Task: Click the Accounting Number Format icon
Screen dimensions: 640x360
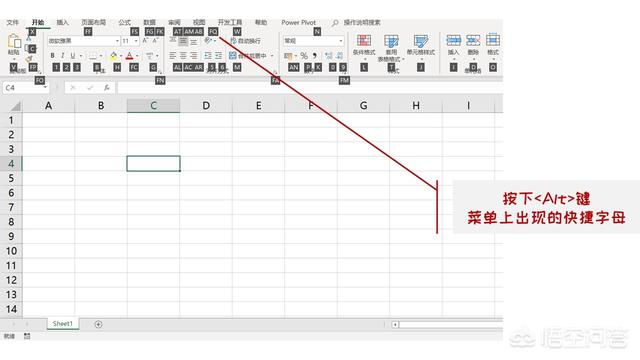Action: [x=288, y=56]
